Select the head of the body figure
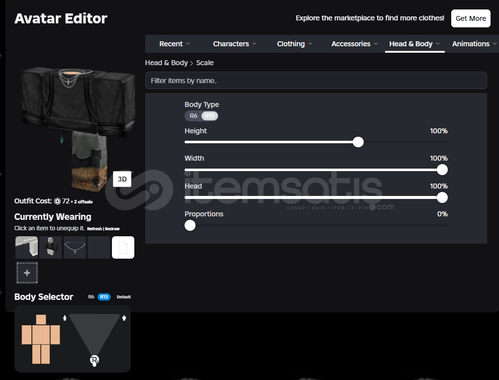Image resolution: width=499 pixels, height=380 pixels. pyautogui.click(x=41, y=319)
